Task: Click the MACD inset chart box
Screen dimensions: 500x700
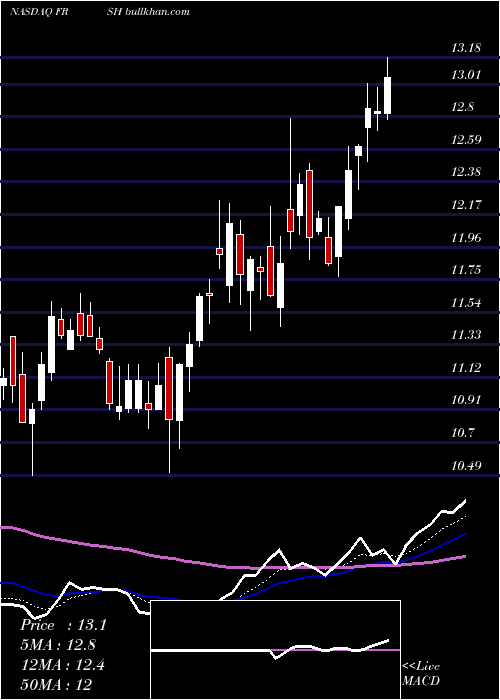Action: (x=275, y=650)
